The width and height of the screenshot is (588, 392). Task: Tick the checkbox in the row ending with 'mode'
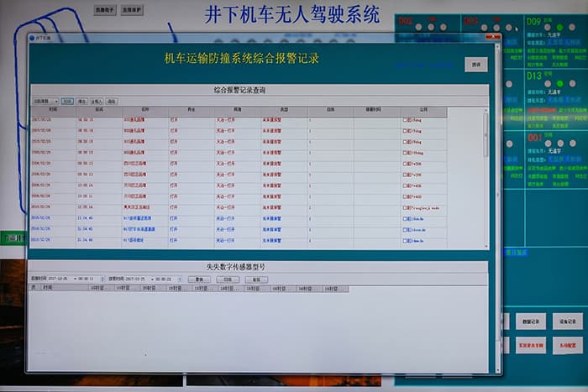pyautogui.click(x=405, y=207)
